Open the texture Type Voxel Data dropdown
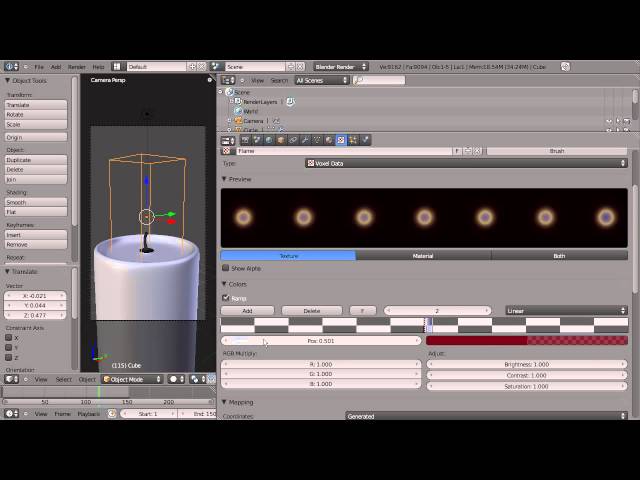 click(x=466, y=163)
